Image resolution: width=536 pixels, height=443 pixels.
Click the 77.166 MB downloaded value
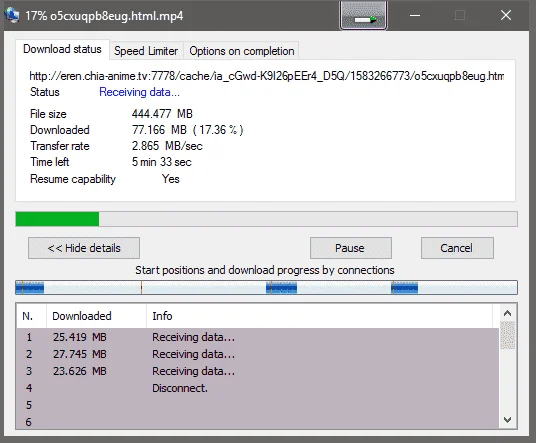[x=187, y=130]
